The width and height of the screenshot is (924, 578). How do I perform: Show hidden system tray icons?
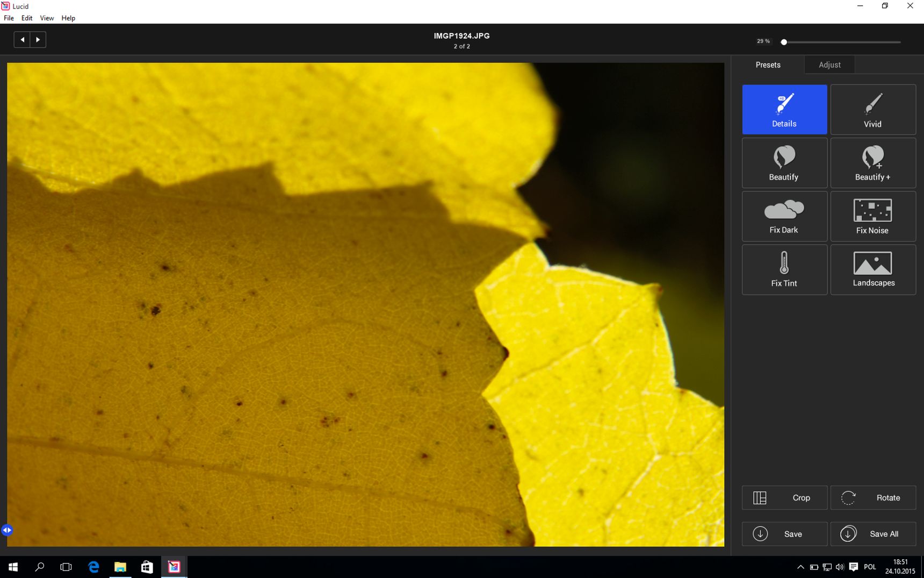point(800,567)
